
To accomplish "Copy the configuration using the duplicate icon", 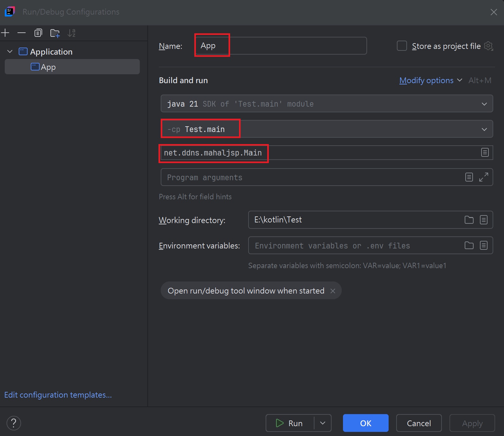I will tap(38, 33).
